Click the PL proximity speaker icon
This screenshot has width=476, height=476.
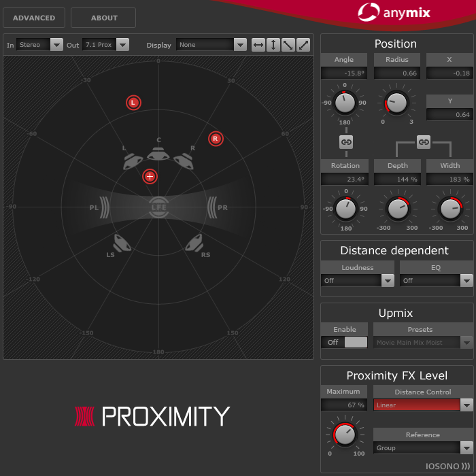point(104,207)
